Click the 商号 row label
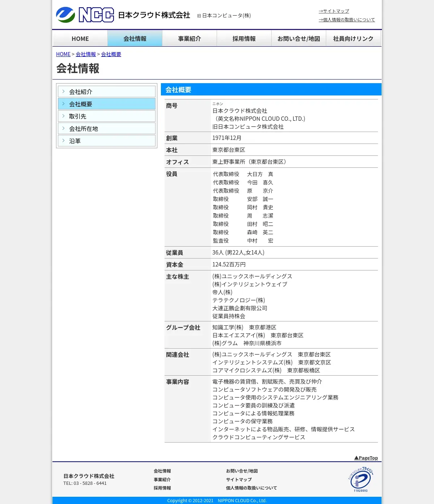The width and height of the screenshot is (434, 504). tap(172, 106)
